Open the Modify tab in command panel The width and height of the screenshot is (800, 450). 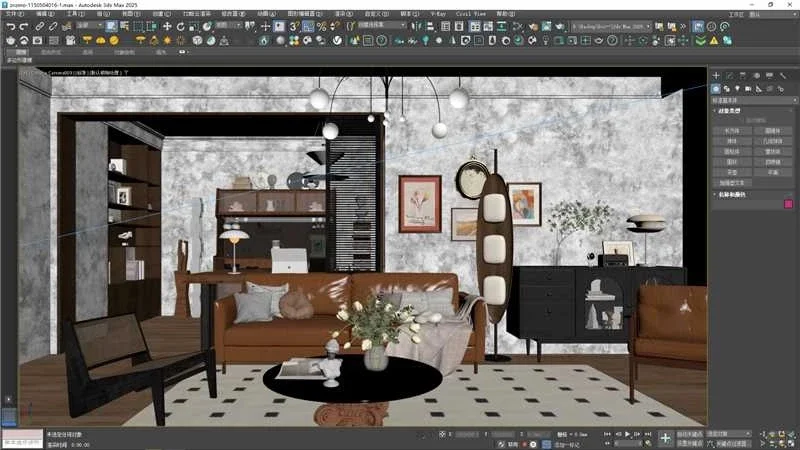point(730,76)
